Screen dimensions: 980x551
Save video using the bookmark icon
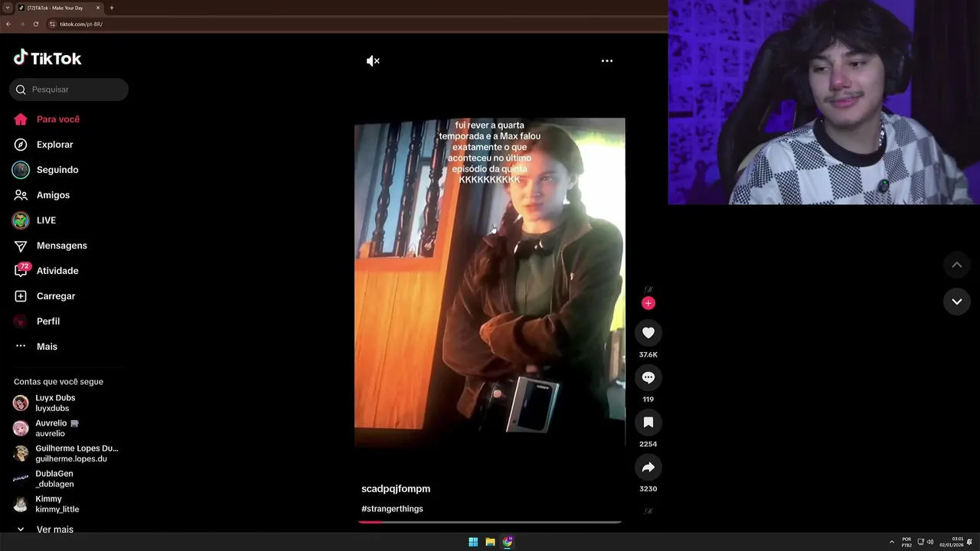tap(648, 422)
